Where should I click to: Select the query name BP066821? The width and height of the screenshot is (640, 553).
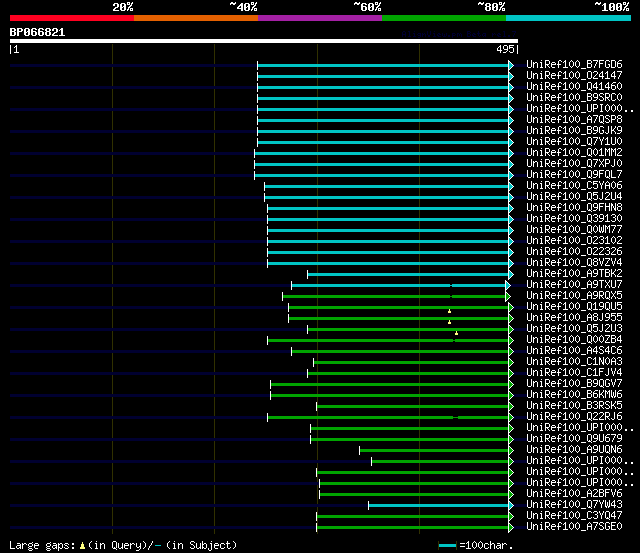point(37,32)
